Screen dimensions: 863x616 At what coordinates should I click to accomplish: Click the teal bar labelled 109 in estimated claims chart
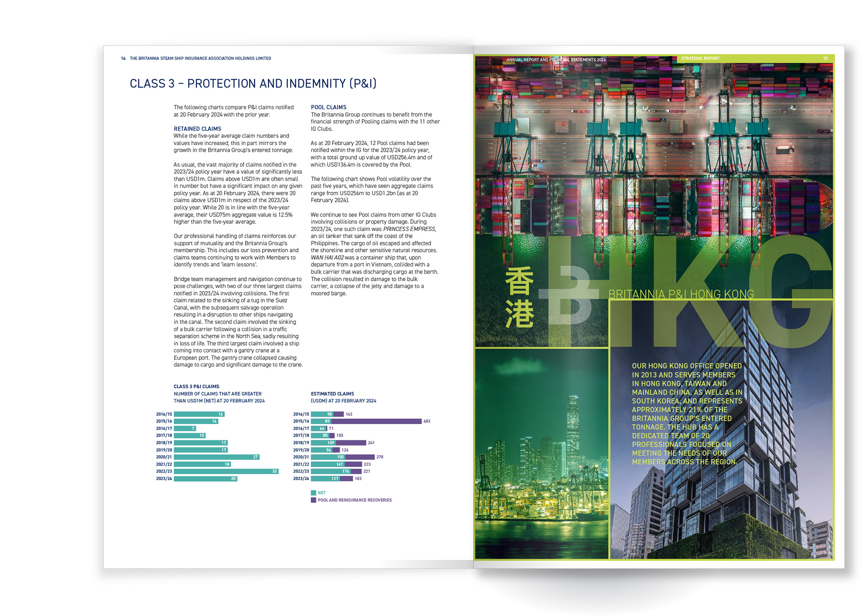(324, 443)
